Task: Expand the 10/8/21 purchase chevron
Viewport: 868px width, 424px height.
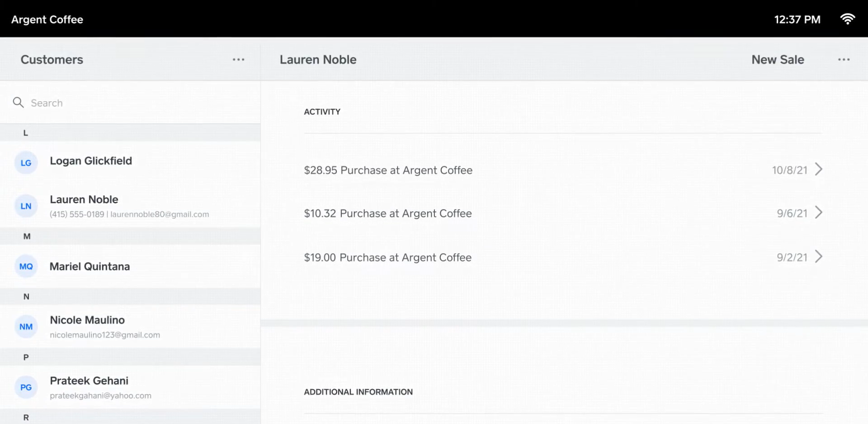Action: coord(819,170)
